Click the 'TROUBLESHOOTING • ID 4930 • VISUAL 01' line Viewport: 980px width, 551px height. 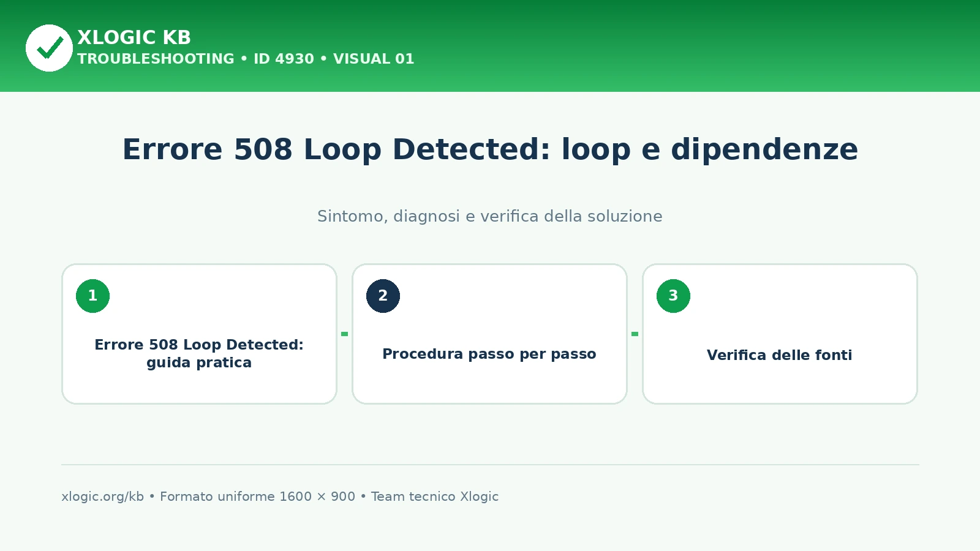tap(246, 59)
